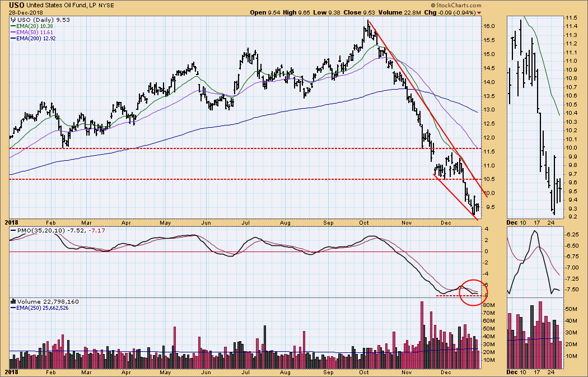Click the Dec label under main price panel
Screen dimensions: 588x377
click(x=446, y=223)
